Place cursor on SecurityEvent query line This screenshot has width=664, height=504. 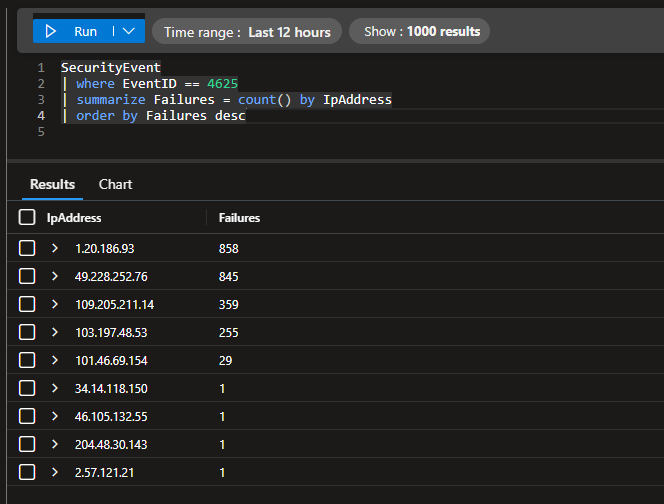pyautogui.click(x=110, y=68)
